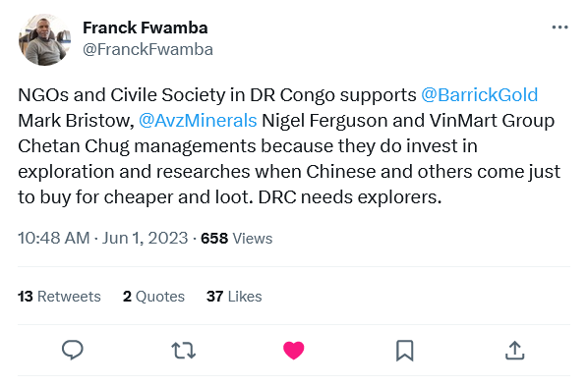
Task: Open the three-dot more options menu
Action: pos(559,28)
